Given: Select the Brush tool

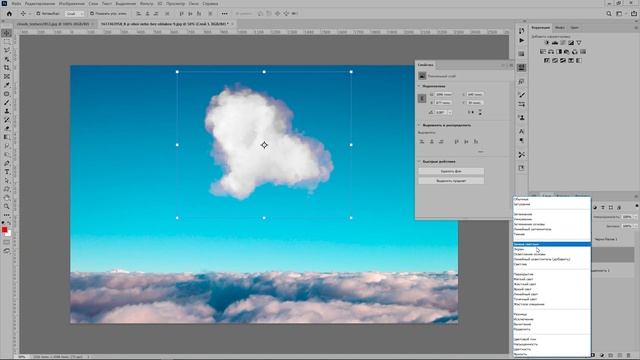Looking at the screenshot, I should [7, 102].
